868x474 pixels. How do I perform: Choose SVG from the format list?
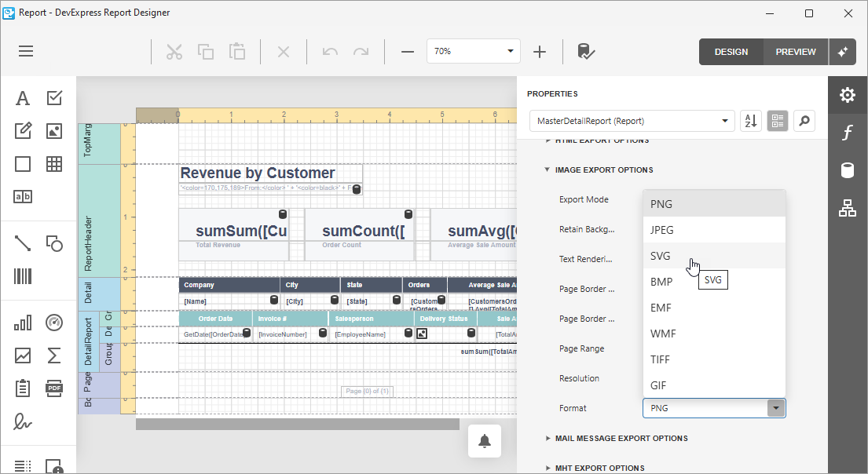click(661, 256)
